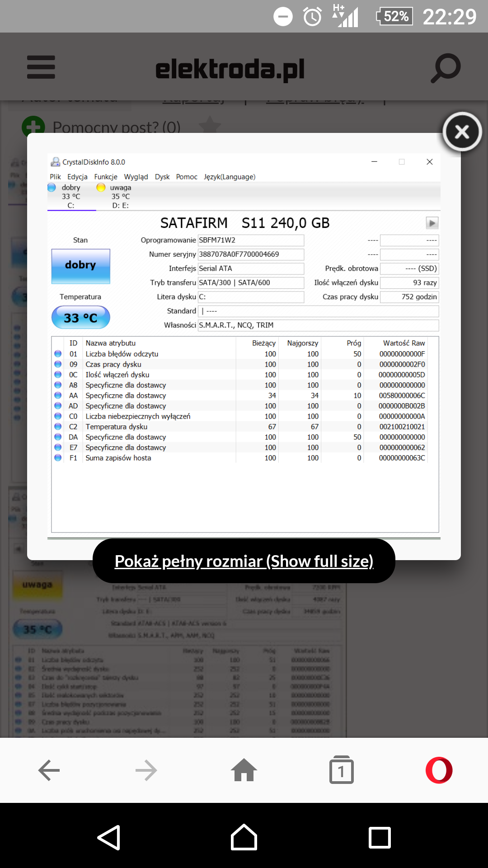The image size is (488, 868).
Task: Tap the do-not-disturb status bar icon
Action: pyautogui.click(x=283, y=17)
